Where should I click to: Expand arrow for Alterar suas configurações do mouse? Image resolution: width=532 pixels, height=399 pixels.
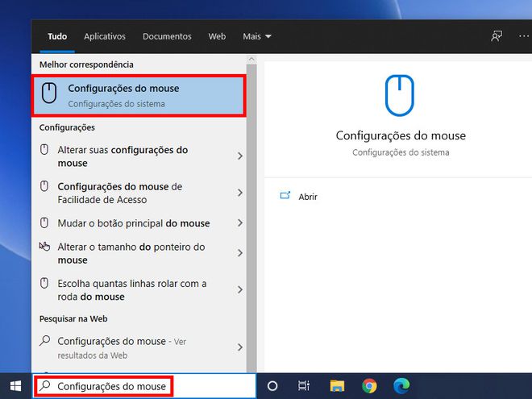(x=240, y=156)
